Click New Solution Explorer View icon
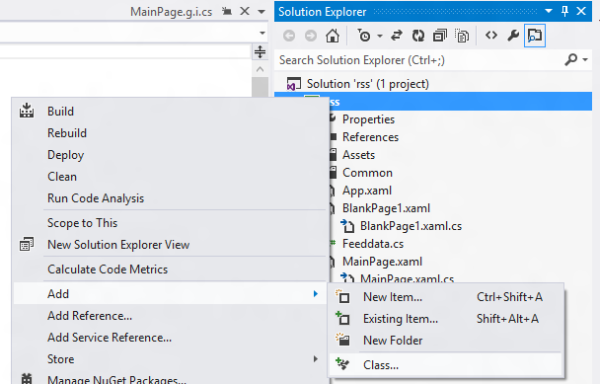The width and height of the screenshot is (600, 384). pos(27,244)
